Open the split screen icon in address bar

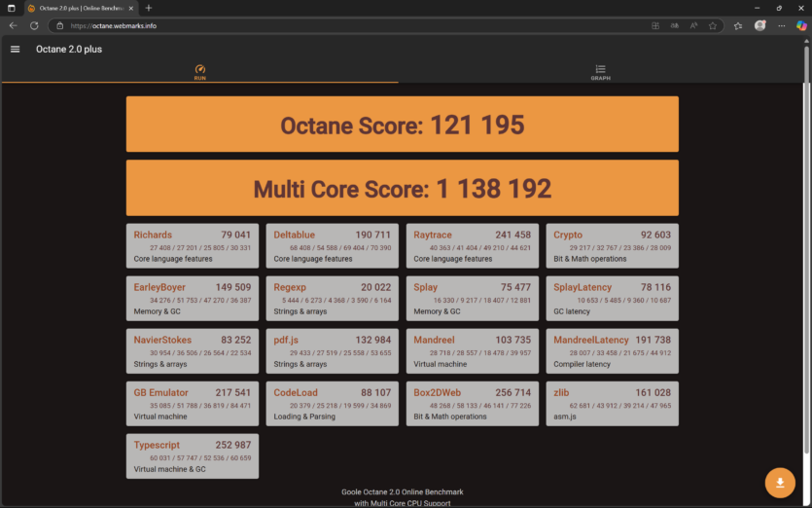coord(655,25)
